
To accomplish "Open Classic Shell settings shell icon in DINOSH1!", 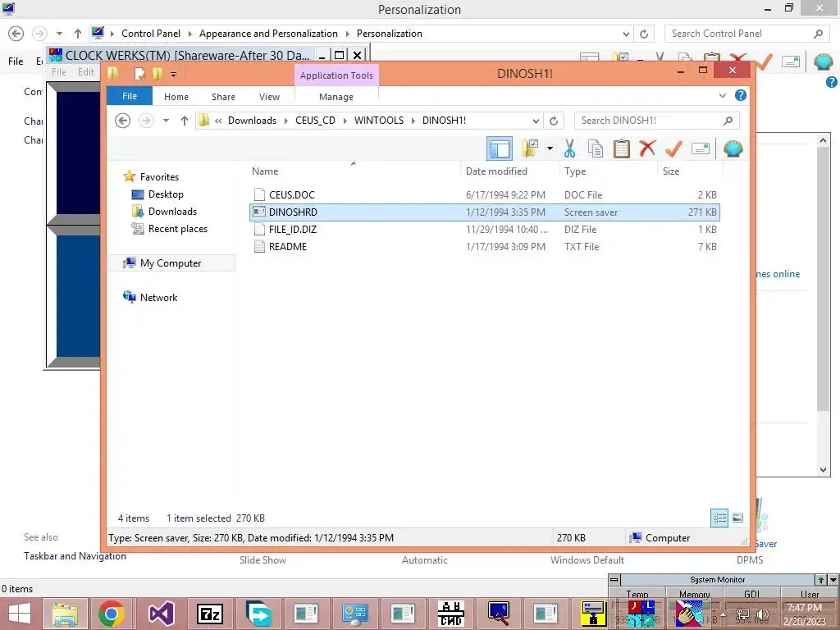I will pos(733,148).
